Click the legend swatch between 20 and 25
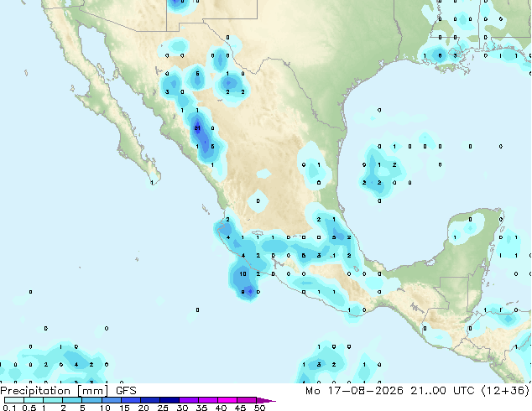Image resolution: width=532 pixels, height=411 pixels. (150, 400)
